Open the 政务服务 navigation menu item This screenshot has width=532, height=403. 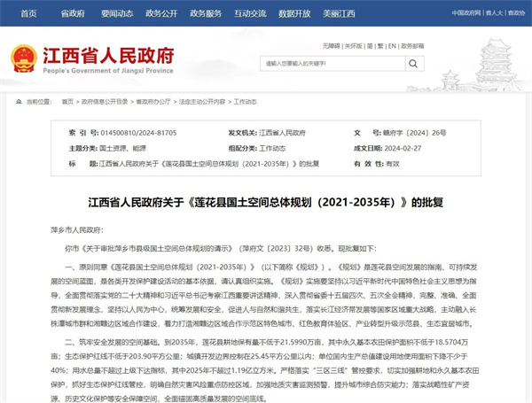tap(206, 13)
